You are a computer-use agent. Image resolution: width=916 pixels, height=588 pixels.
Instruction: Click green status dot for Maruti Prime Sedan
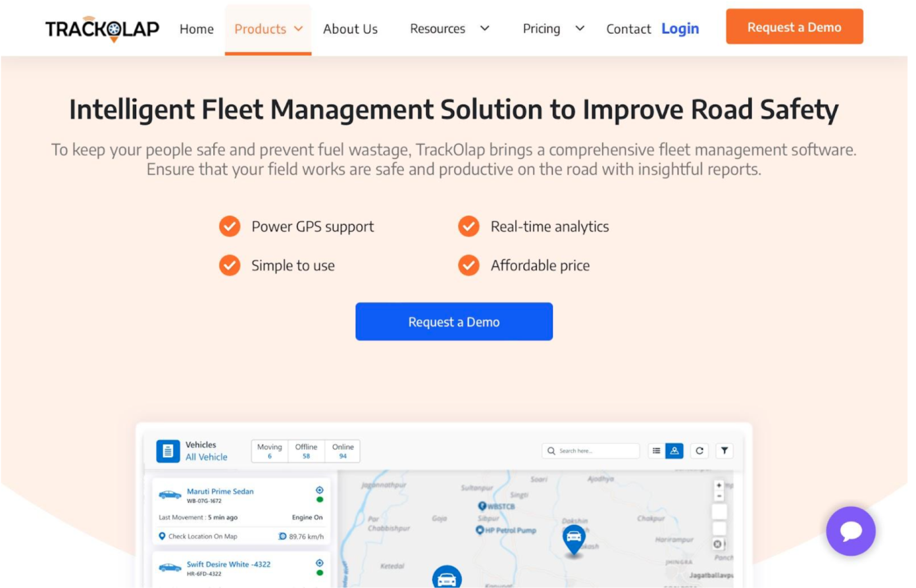pyautogui.click(x=320, y=500)
